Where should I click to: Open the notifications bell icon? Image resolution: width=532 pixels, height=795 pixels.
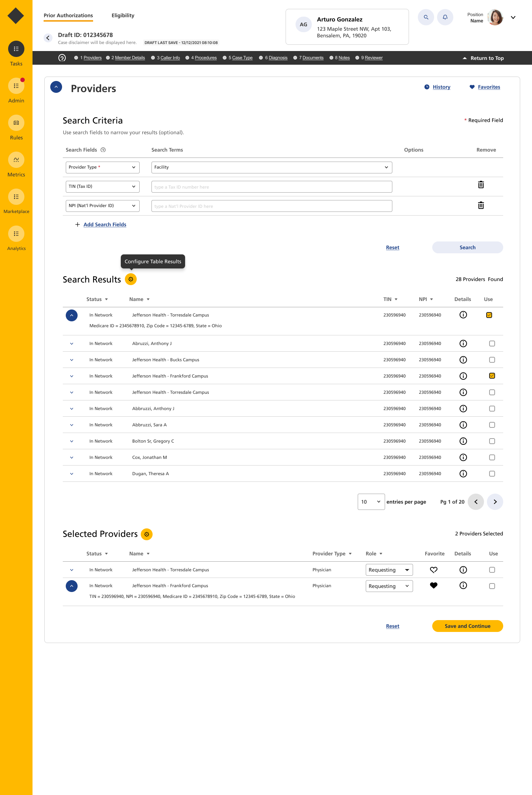[445, 17]
